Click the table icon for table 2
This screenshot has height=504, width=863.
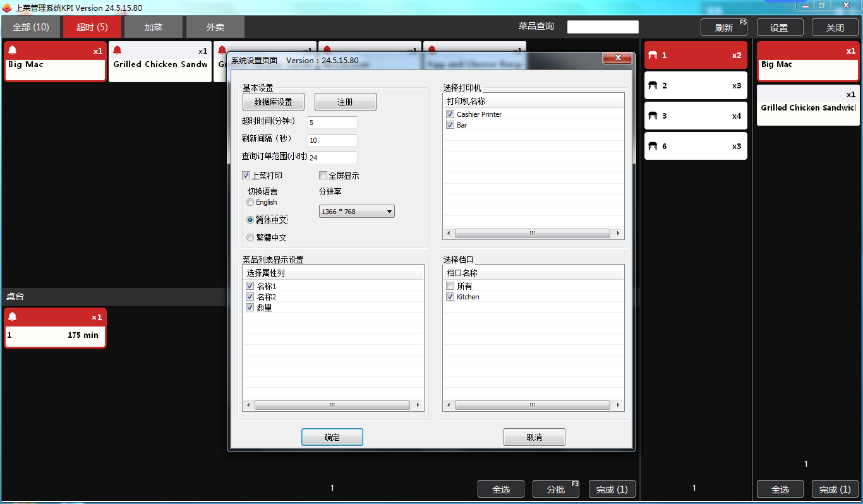tap(653, 86)
